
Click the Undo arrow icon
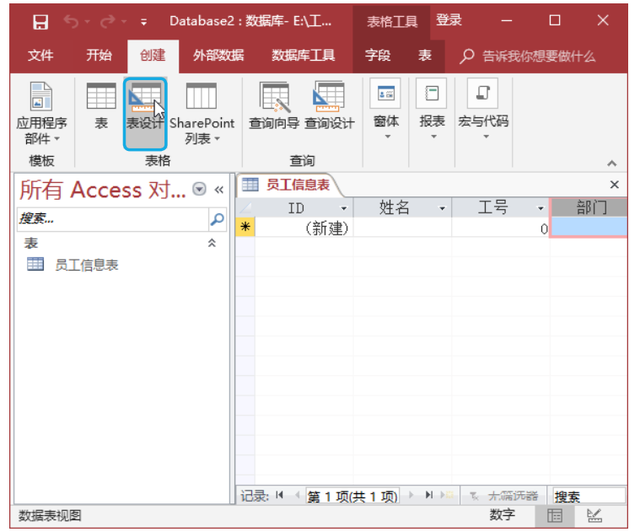[x=71, y=21]
